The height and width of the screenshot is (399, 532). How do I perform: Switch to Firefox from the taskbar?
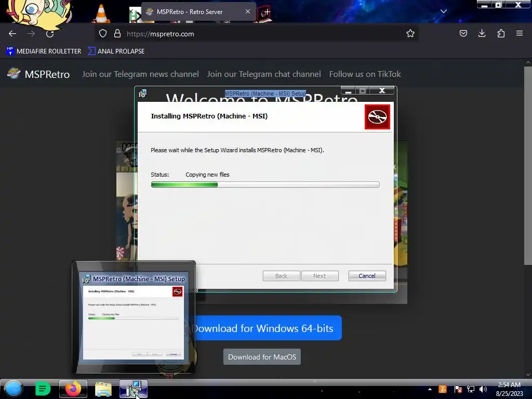73,389
